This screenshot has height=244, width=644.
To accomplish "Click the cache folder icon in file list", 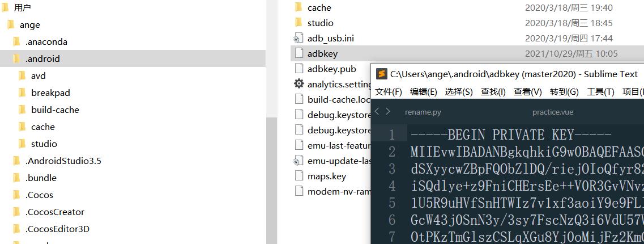I will pos(298,7).
